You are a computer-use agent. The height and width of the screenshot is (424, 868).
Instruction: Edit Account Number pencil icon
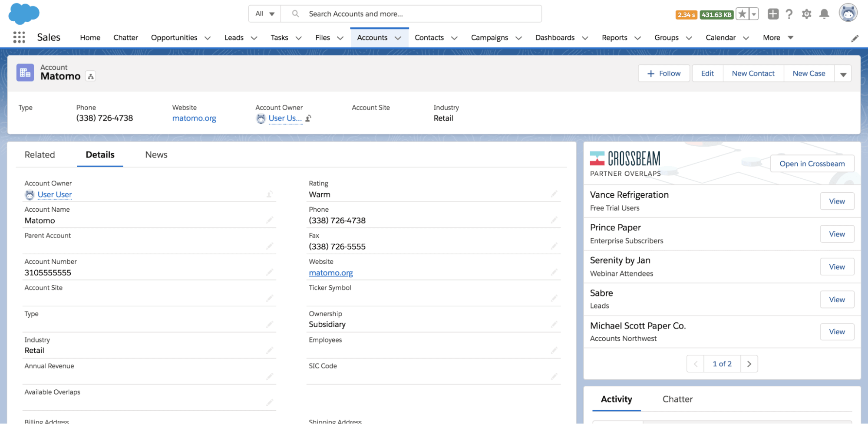pos(270,272)
